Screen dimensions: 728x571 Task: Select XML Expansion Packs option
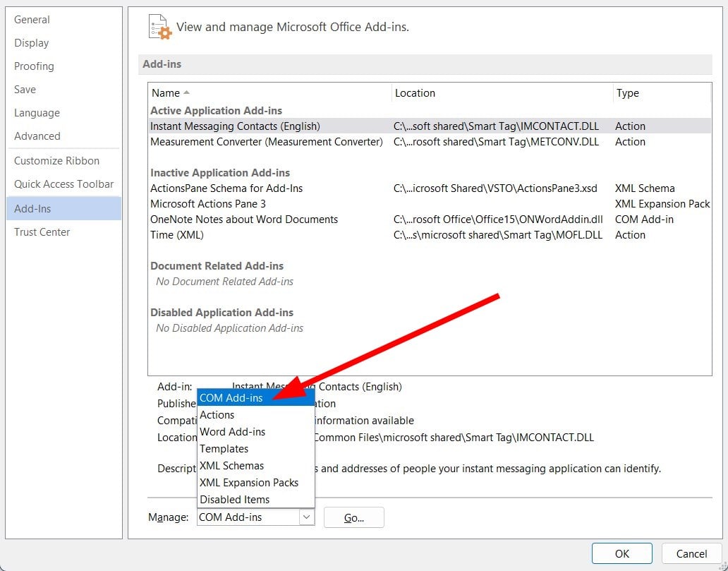click(x=249, y=483)
